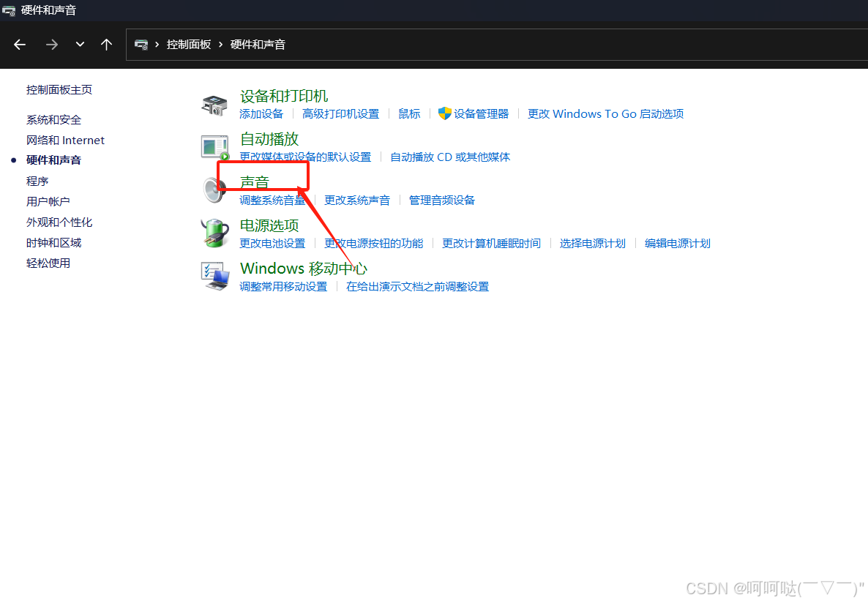
Task: Open 更改媒体或设备的默认设置
Action: 306,157
